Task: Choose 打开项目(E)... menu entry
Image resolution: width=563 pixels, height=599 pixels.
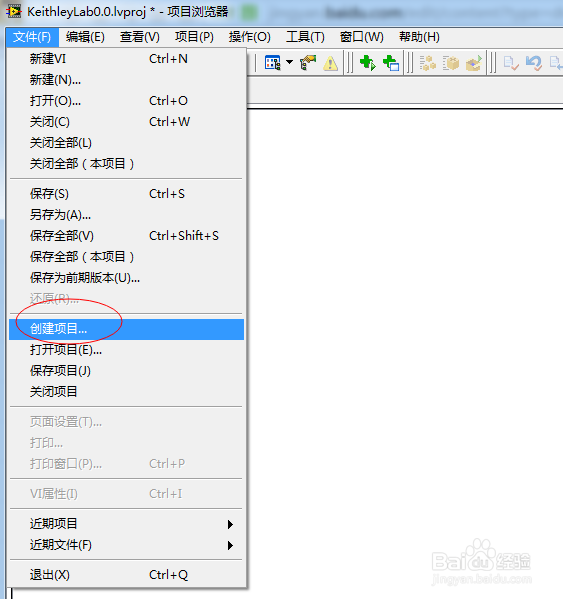Action: [x=126, y=350]
